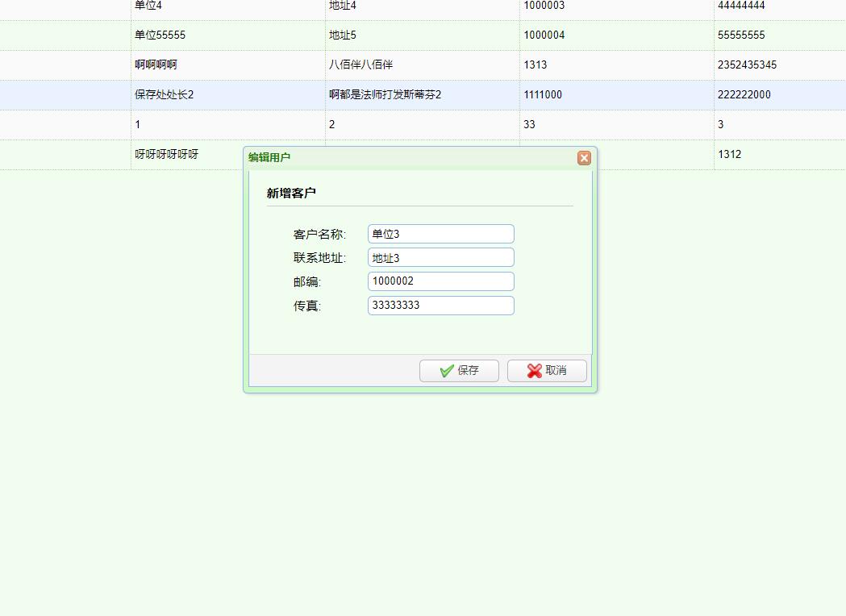The width and height of the screenshot is (846, 616).
Task: Click the cell with postal code 1313
Action: point(532,65)
